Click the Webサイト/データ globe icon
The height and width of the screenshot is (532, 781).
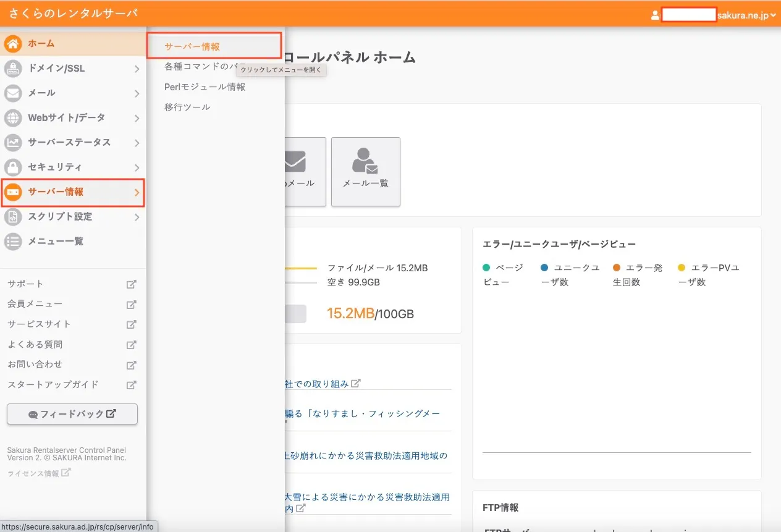point(13,118)
